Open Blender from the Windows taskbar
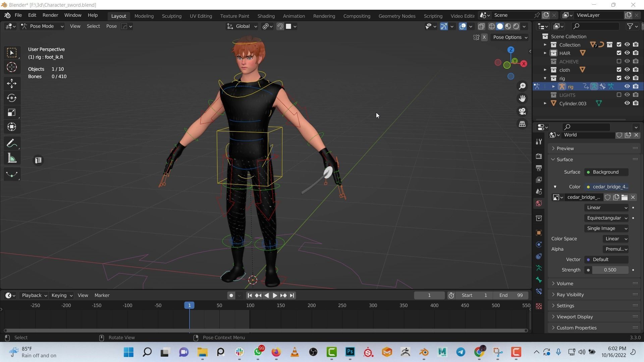This screenshot has width=644, height=362. coord(424,352)
